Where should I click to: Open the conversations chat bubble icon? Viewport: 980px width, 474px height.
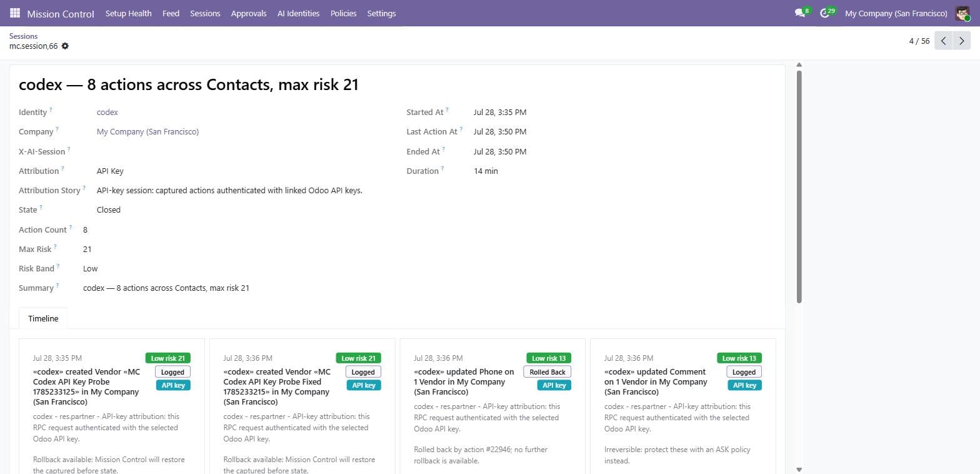tap(799, 13)
